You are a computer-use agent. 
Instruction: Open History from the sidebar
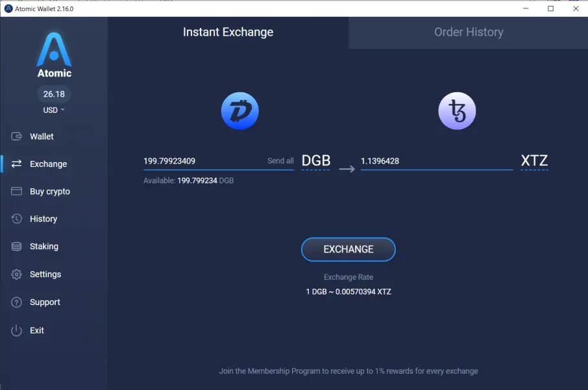tap(43, 219)
